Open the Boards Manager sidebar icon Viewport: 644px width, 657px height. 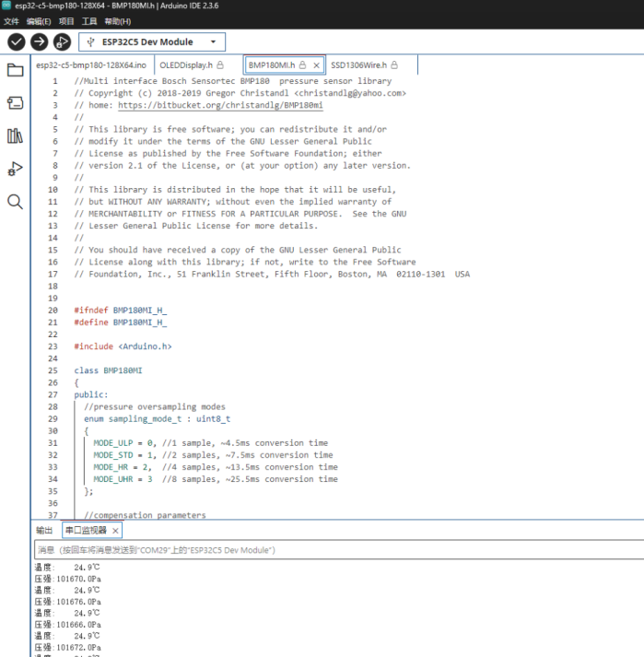coord(15,103)
